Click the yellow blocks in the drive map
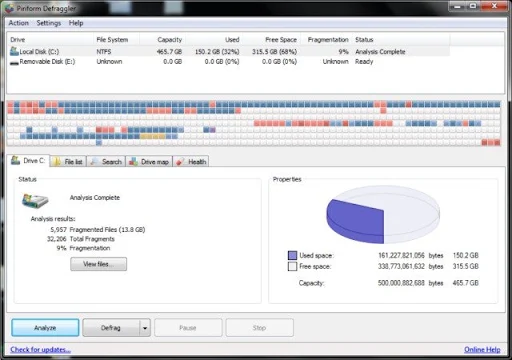This screenshot has width=512, height=360. click(153, 136)
